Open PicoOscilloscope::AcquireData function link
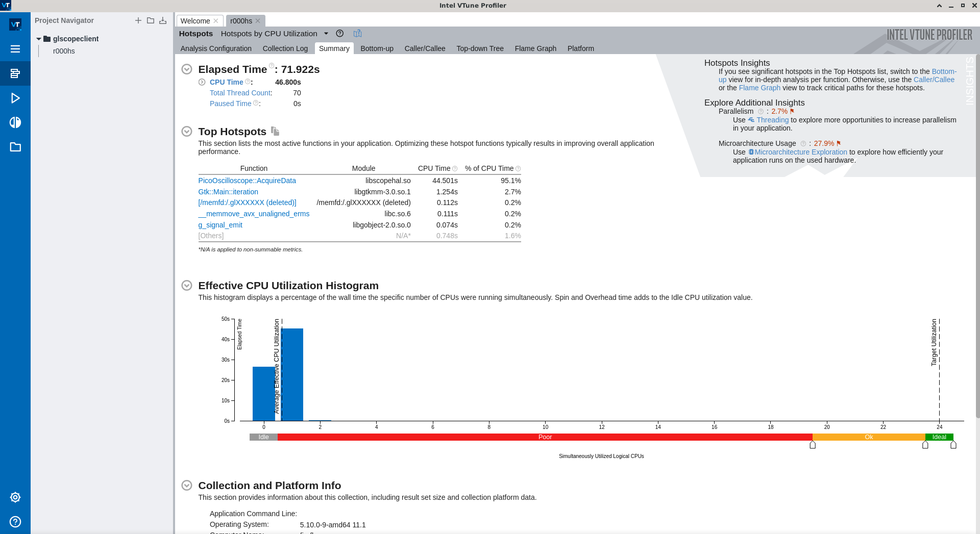Image resolution: width=980 pixels, height=534 pixels. [247, 181]
